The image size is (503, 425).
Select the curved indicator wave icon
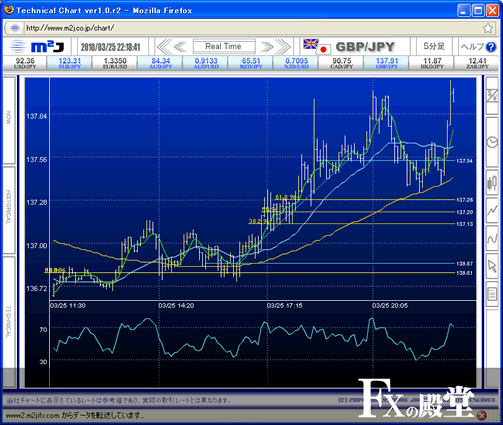[492, 239]
